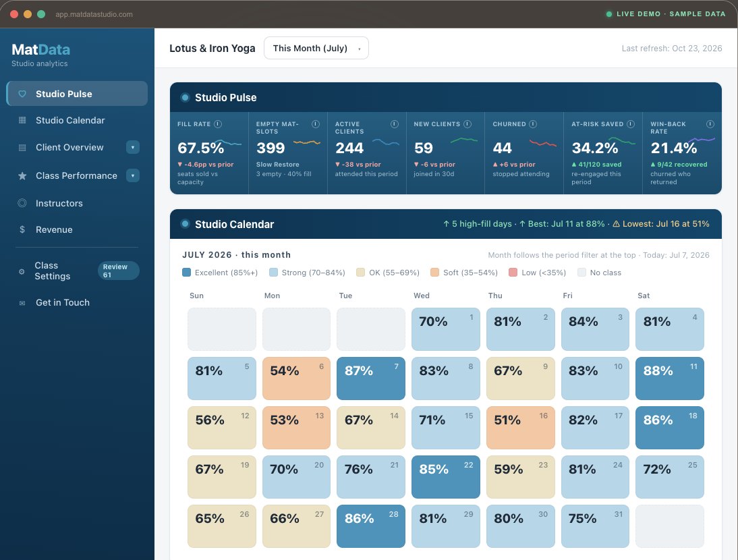Click the No class legend swatch
Screen dimensions: 738x560
pyautogui.click(x=581, y=273)
